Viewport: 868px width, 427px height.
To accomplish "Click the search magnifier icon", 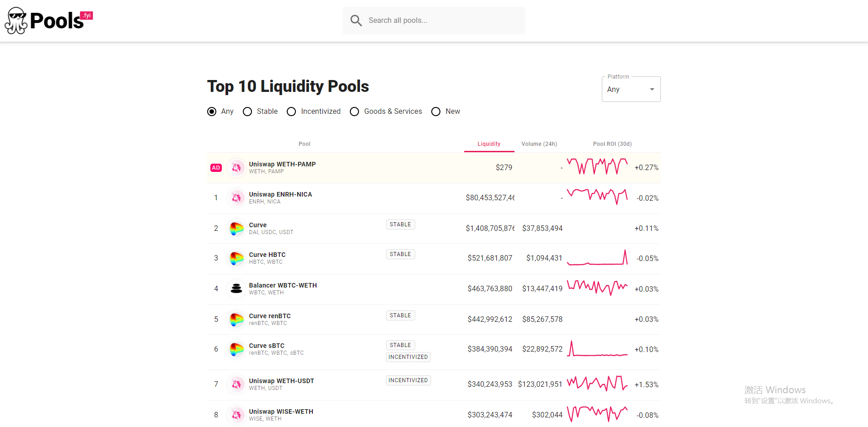I will pyautogui.click(x=356, y=21).
